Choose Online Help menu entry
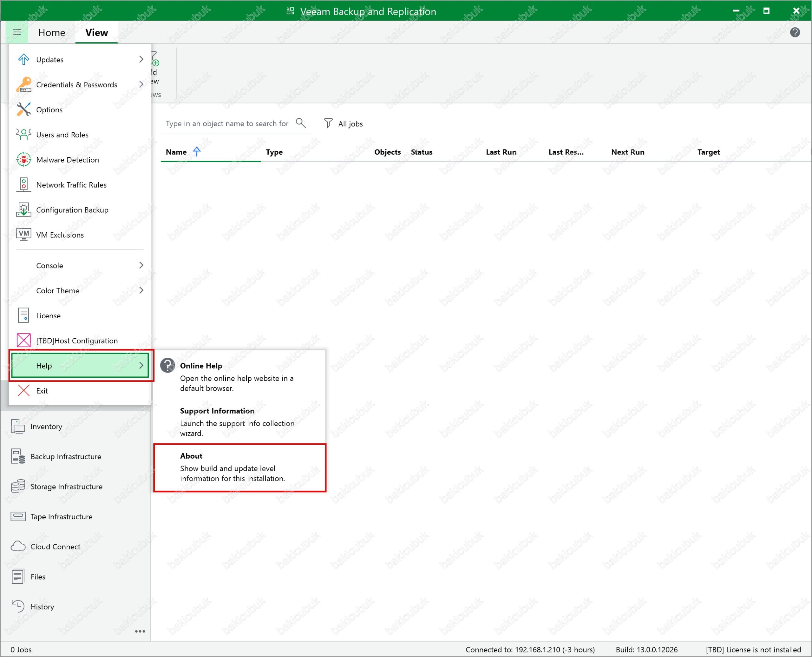812x657 pixels. 240,376
